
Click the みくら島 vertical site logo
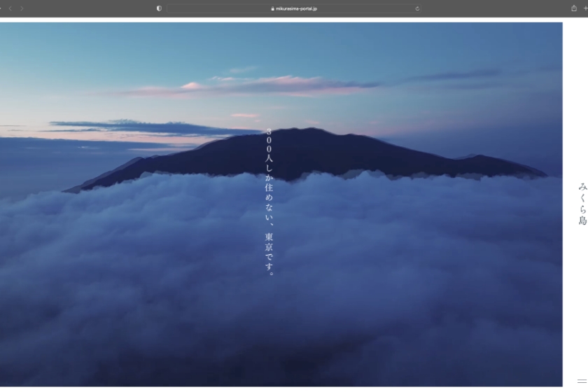click(582, 204)
